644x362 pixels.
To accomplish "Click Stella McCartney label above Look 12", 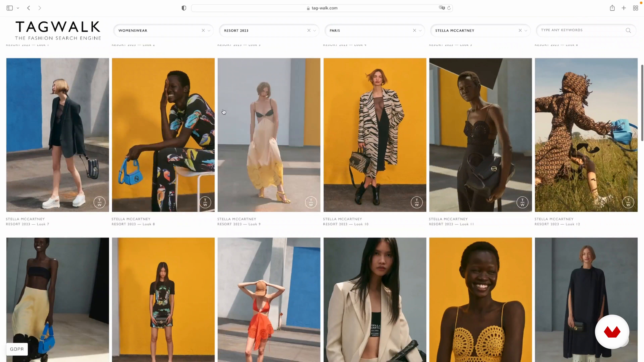I will [x=554, y=219].
